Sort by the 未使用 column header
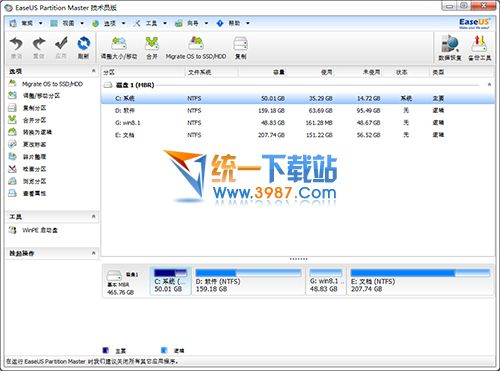500x371 pixels. 359,72
